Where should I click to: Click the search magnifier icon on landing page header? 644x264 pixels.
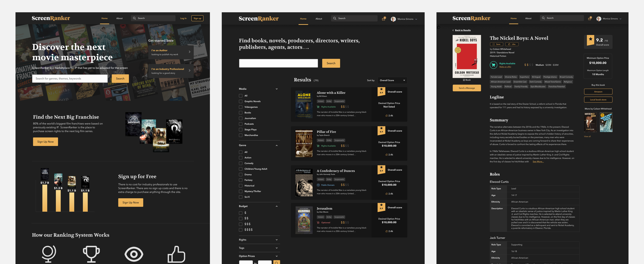tap(134, 18)
